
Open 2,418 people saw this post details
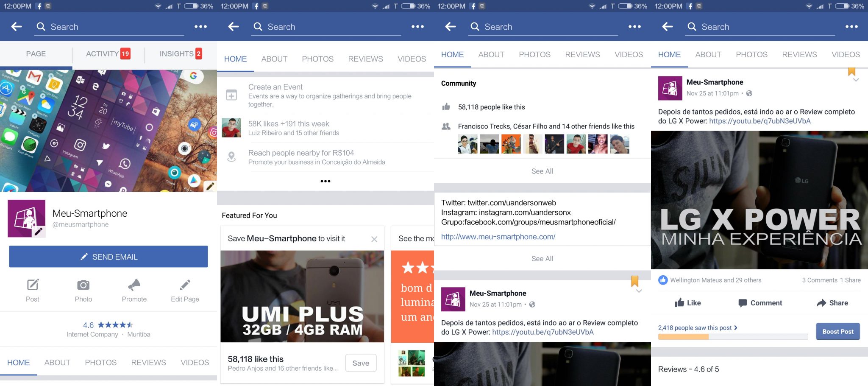pyautogui.click(x=698, y=328)
